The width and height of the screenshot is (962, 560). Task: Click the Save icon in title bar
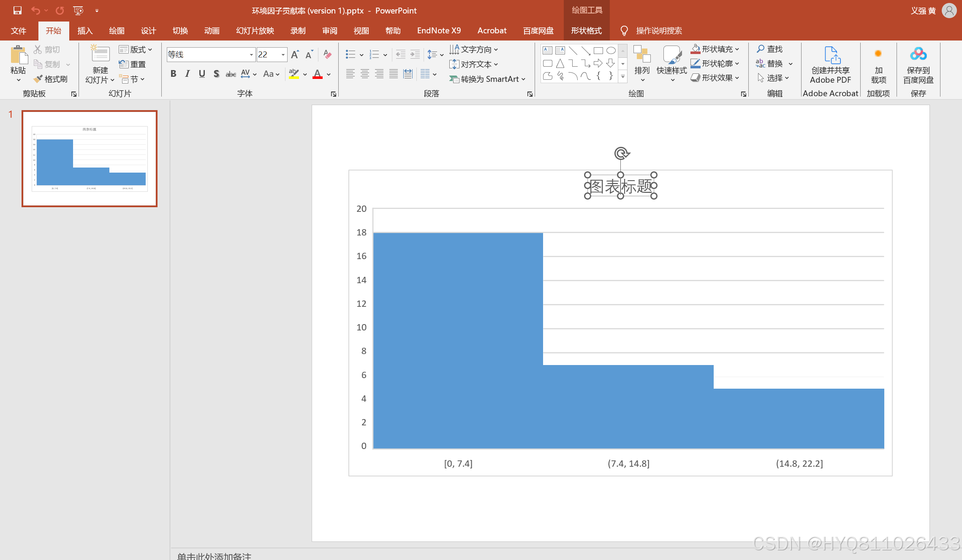(17, 11)
